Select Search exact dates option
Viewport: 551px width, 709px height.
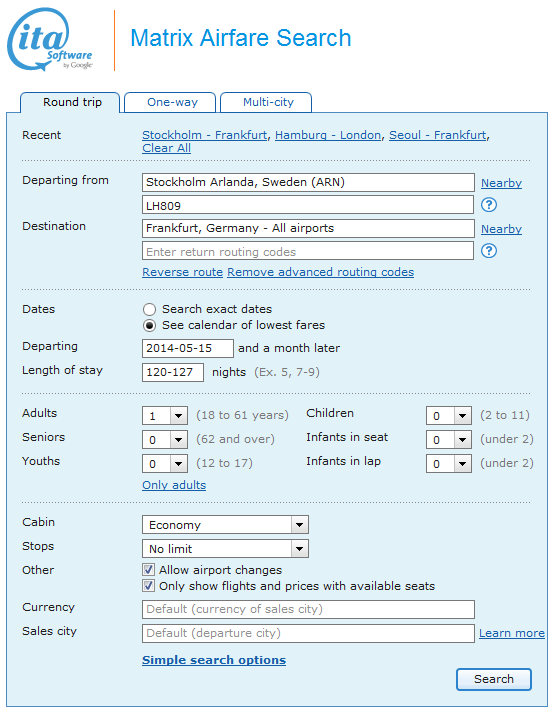coord(149,309)
